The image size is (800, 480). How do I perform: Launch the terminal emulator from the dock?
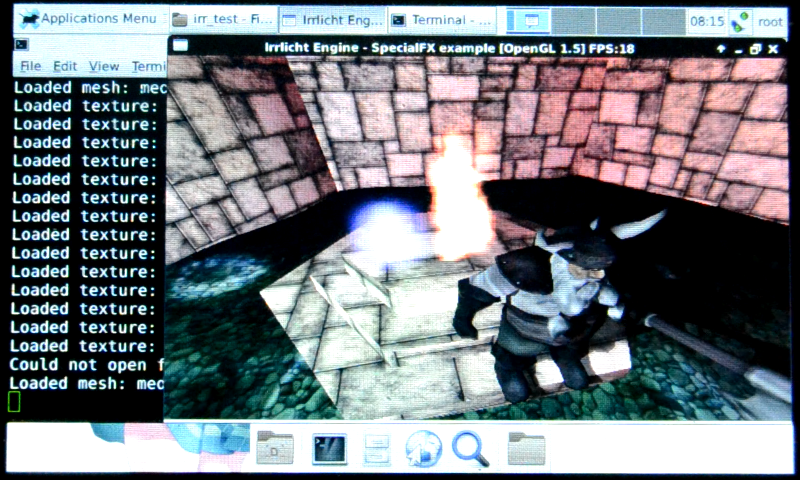[x=329, y=449]
